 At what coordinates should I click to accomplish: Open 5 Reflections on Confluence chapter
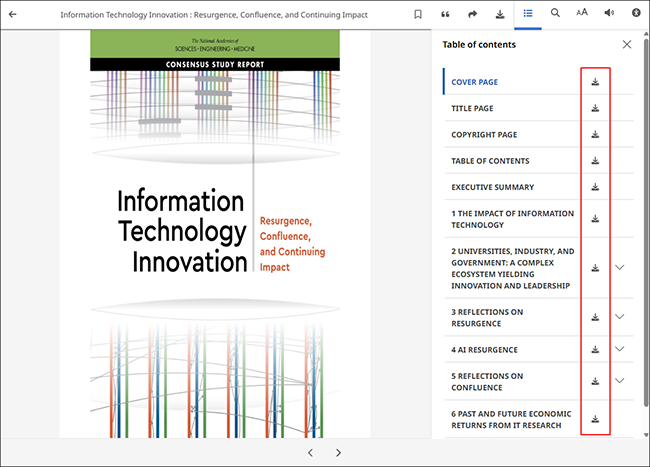tap(487, 382)
